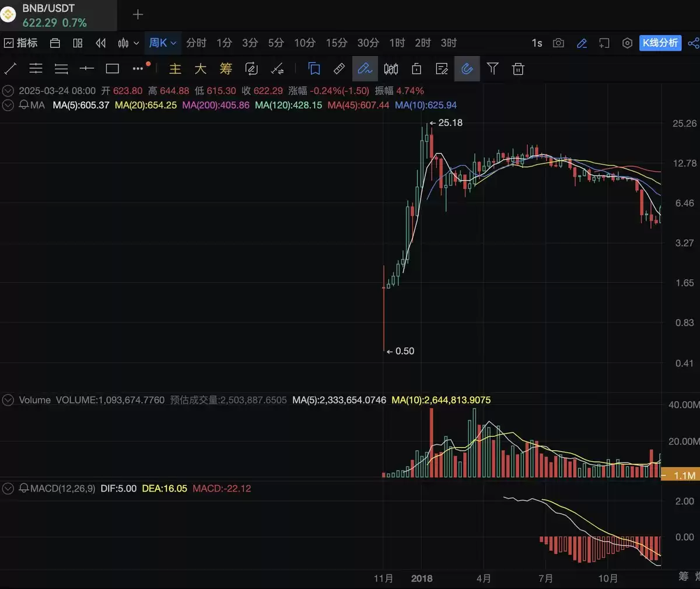
Task: Click the 筹 chip distribution button
Action: [226, 69]
